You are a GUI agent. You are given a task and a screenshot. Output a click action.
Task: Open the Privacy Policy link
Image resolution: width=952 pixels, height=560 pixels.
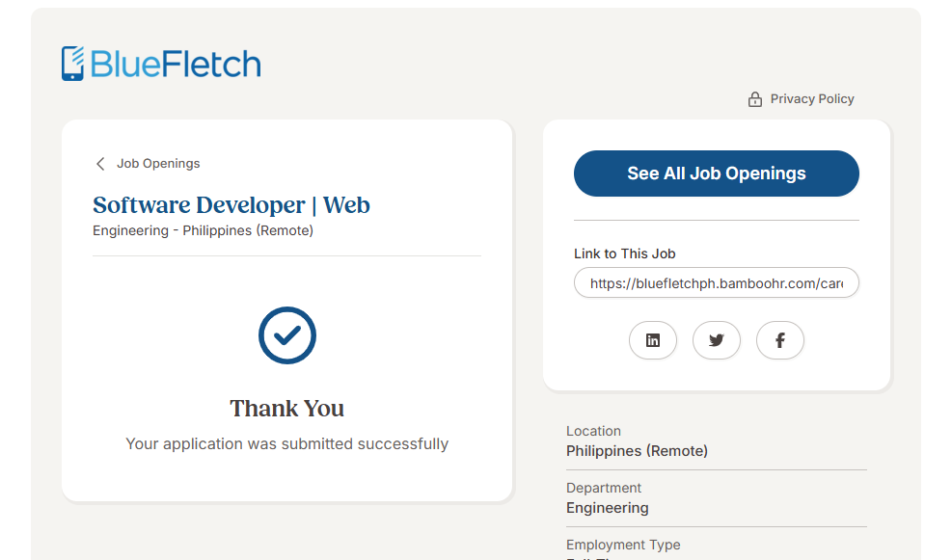pos(812,99)
